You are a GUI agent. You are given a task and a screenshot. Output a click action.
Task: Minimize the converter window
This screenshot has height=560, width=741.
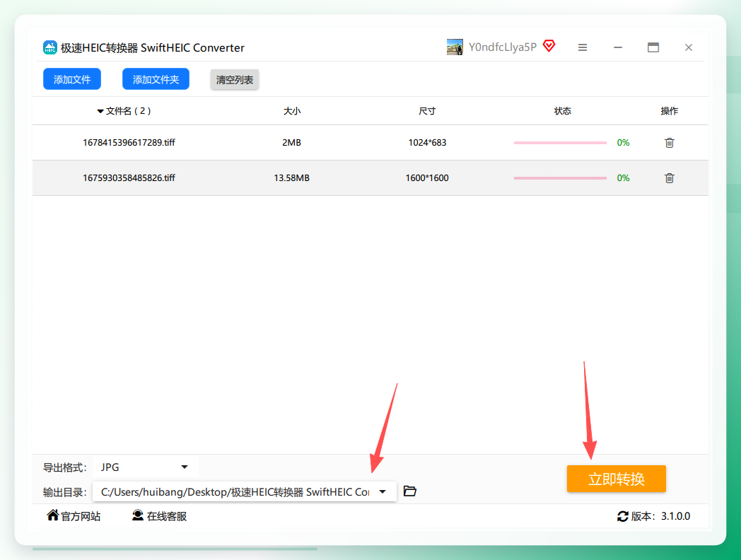point(618,47)
